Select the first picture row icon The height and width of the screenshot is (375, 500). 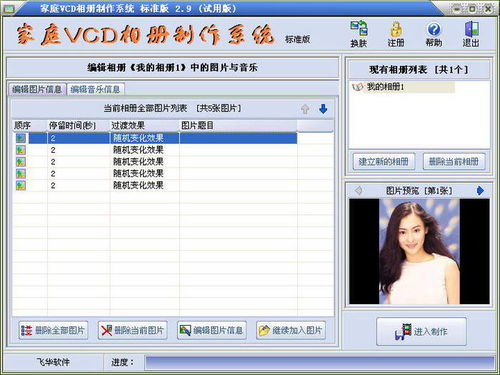click(x=21, y=138)
